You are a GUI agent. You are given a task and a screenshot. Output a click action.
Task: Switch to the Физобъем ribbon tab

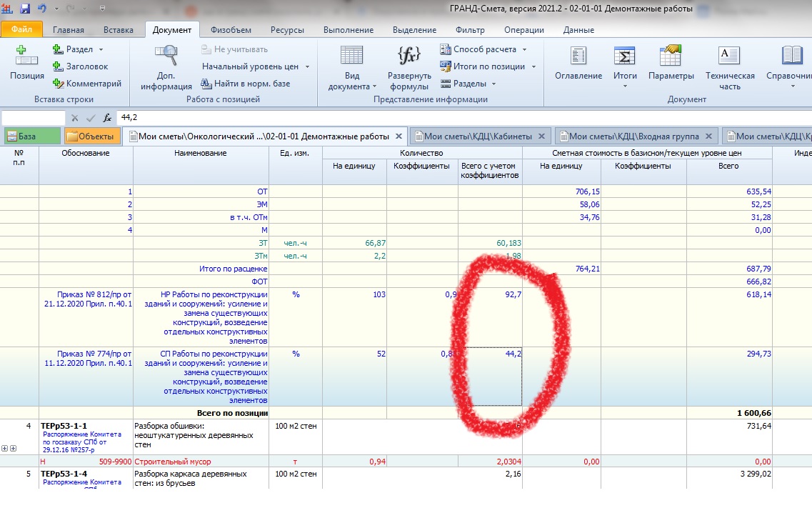[229, 30]
